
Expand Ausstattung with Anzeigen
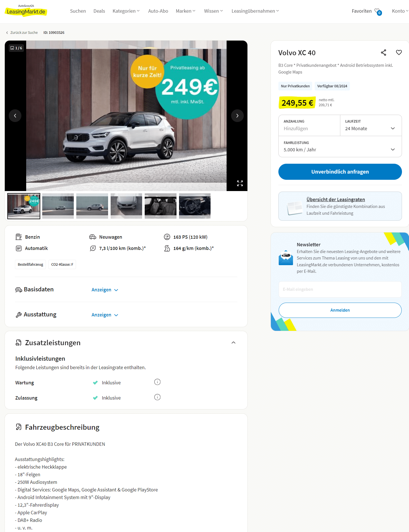click(105, 315)
